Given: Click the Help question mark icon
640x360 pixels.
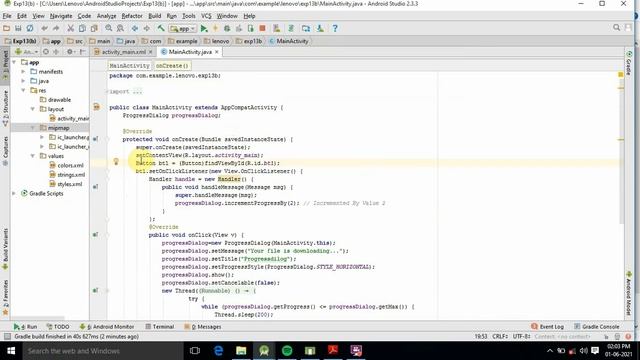Looking at the screenshot, I should pos(335,29).
